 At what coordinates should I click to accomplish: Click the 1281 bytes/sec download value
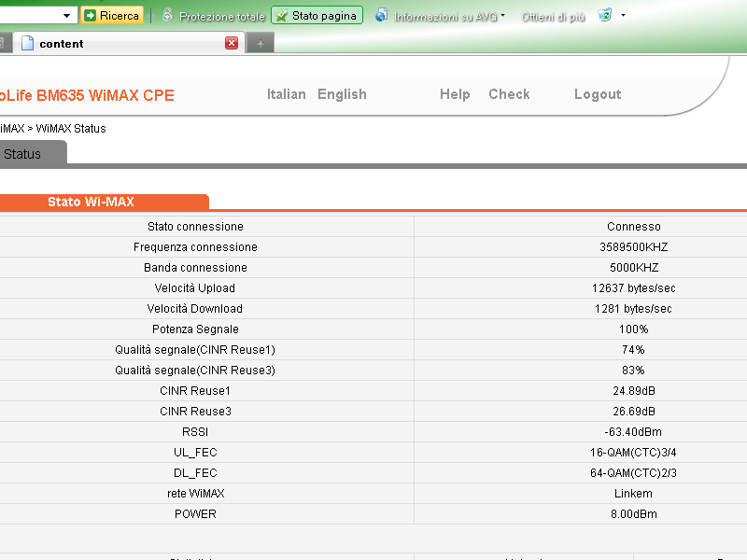(633, 309)
